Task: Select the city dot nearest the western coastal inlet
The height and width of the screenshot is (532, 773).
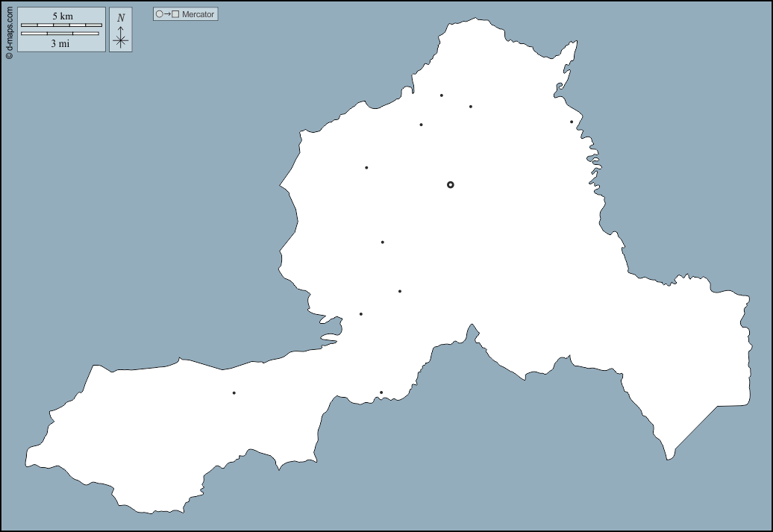Action: coord(360,314)
